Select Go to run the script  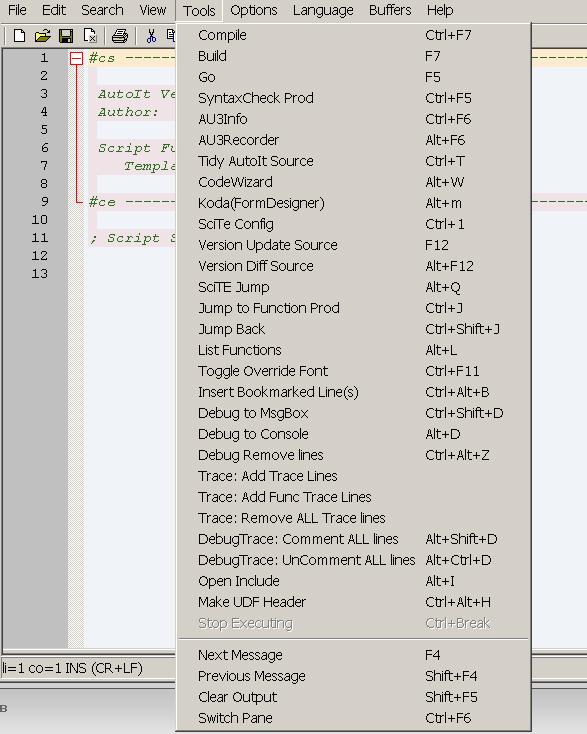point(353,77)
